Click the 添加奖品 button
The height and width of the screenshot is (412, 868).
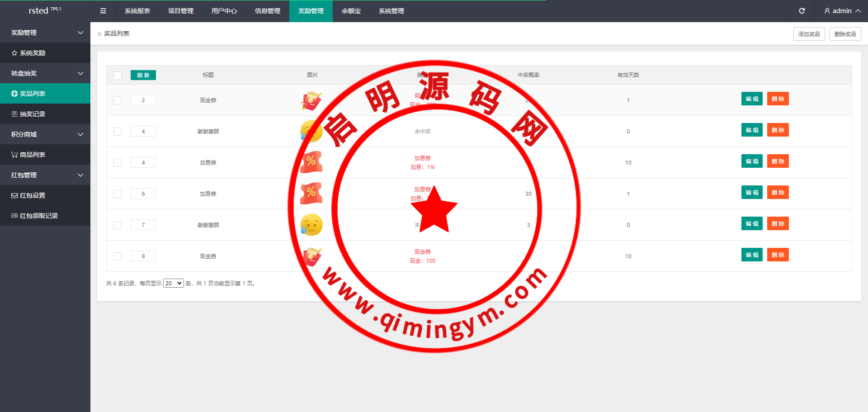pos(809,34)
